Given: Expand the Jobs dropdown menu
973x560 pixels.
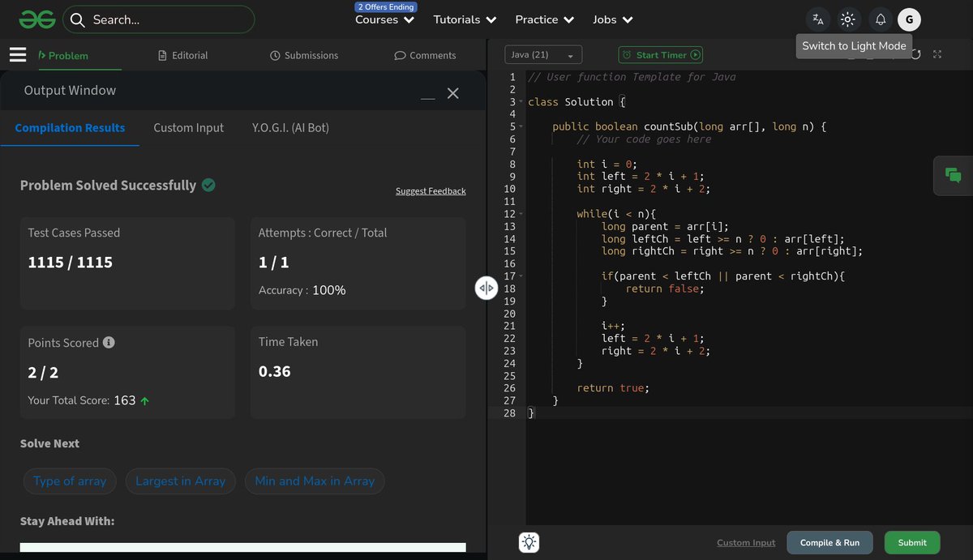Looking at the screenshot, I should (x=612, y=19).
